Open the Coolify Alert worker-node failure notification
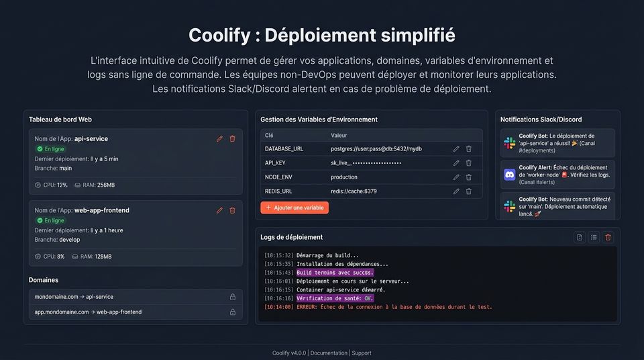 tap(557, 175)
